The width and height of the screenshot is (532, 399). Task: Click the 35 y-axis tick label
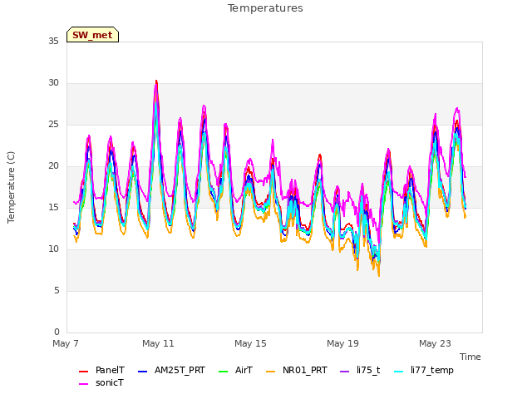[x=53, y=42]
